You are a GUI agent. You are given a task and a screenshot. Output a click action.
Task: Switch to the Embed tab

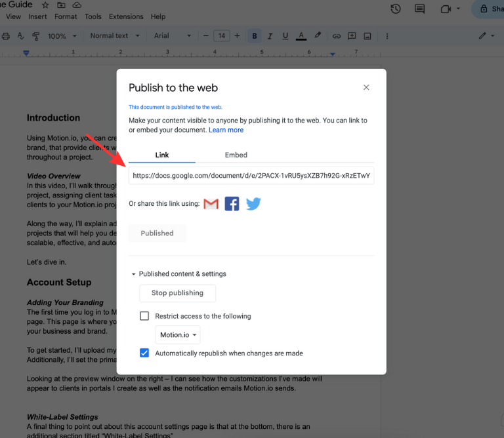coord(236,155)
